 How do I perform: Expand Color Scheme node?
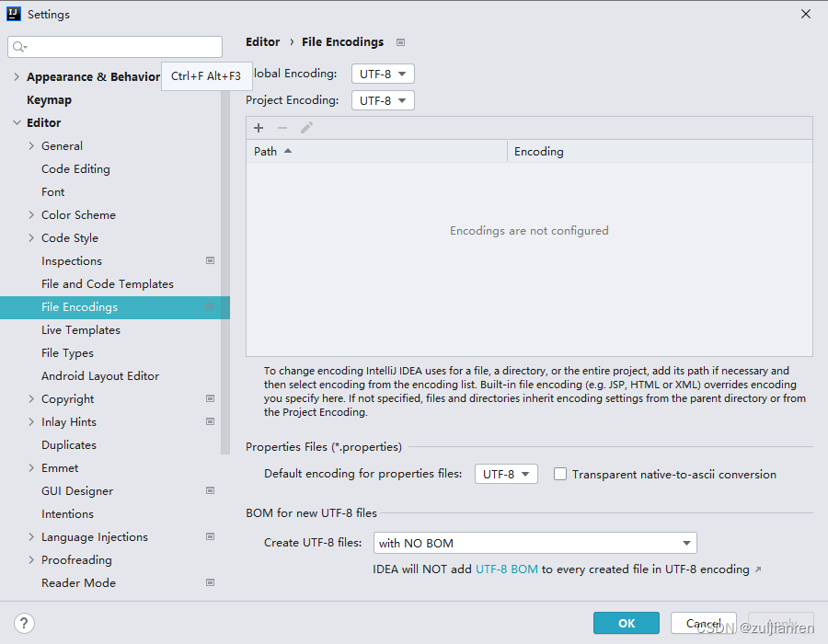tap(31, 215)
